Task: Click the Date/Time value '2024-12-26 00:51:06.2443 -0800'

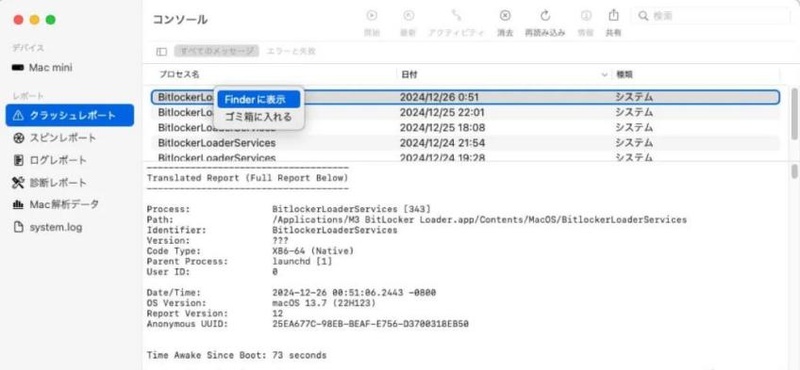Action: (x=355, y=293)
